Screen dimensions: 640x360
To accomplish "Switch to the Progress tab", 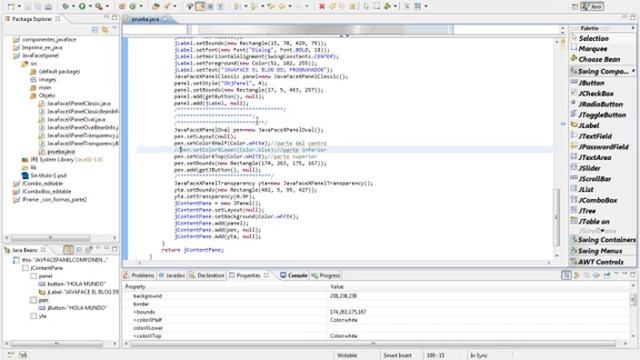I will point(326,276).
